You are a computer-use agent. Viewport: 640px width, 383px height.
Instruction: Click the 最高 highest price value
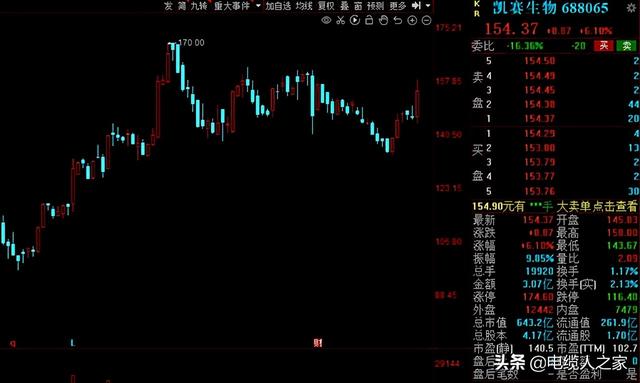click(x=622, y=233)
